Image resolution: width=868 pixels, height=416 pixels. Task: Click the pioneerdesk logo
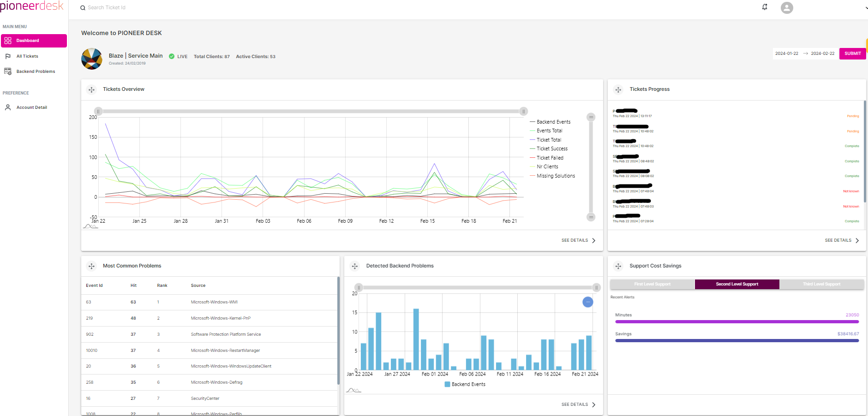coord(32,6)
